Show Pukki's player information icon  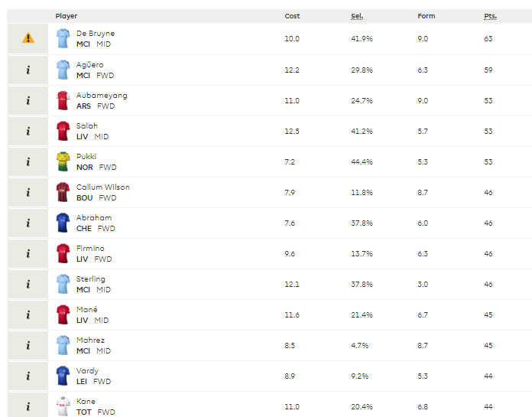pos(28,161)
